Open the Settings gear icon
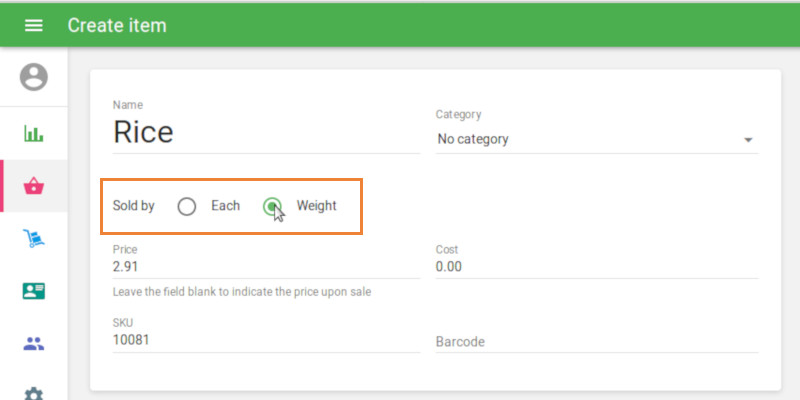800x400 pixels. pyautogui.click(x=34, y=393)
